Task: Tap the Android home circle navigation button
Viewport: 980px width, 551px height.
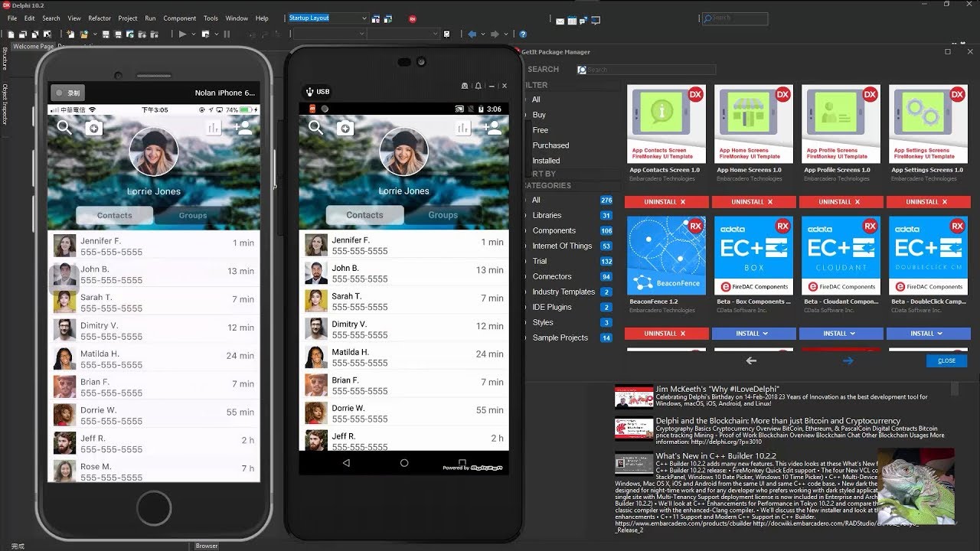Action: coord(404,463)
